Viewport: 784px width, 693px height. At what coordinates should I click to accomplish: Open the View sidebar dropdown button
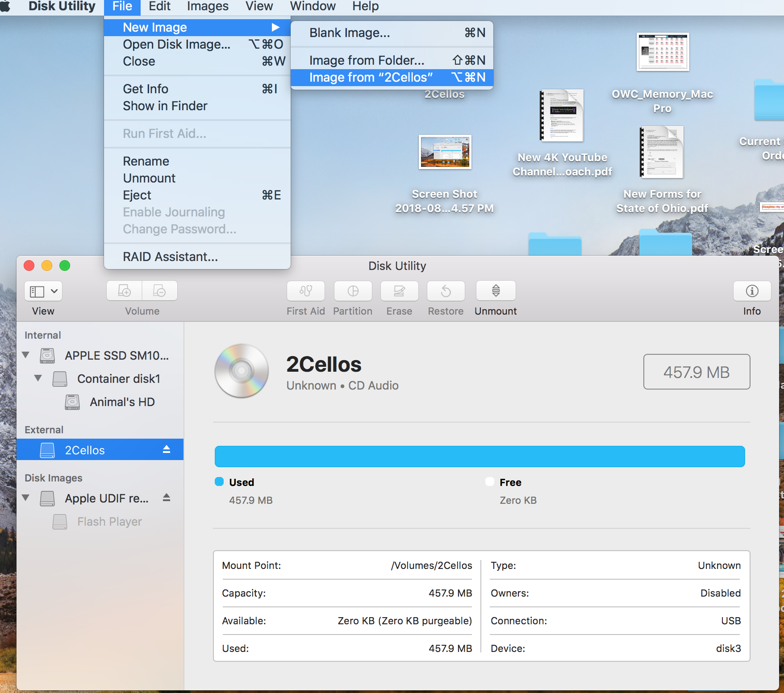click(x=43, y=291)
